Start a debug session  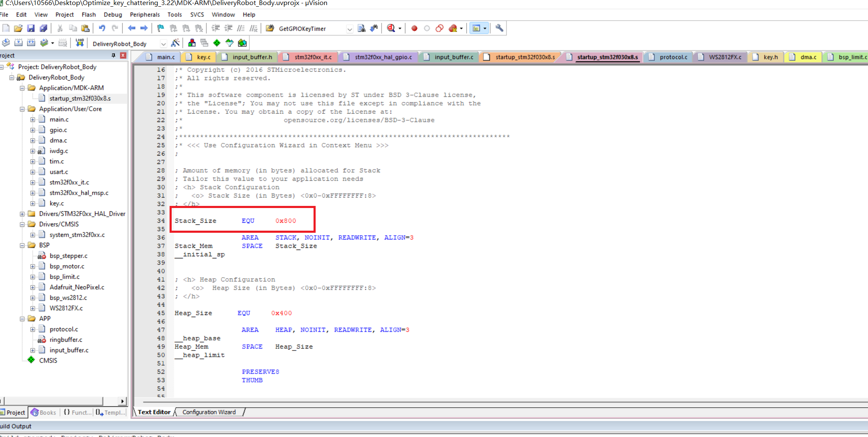pos(392,28)
